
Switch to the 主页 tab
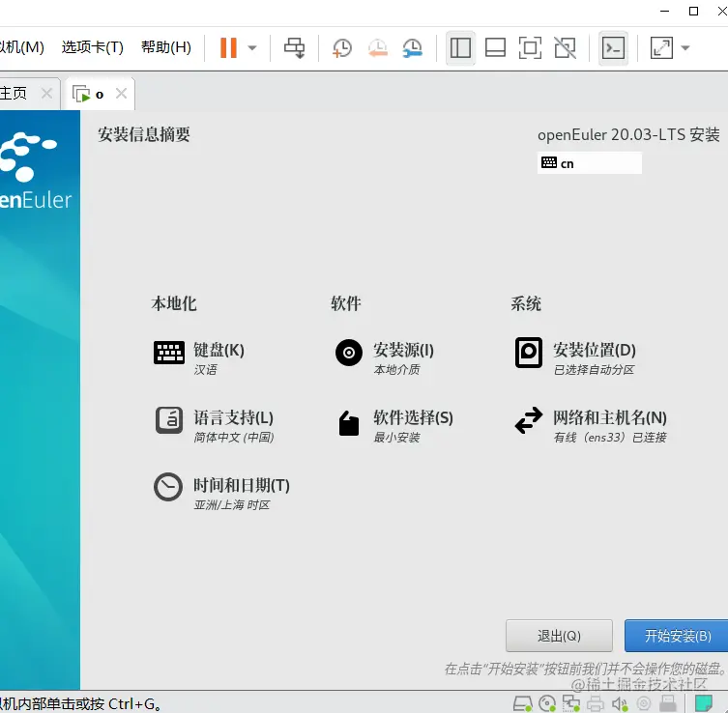[14, 94]
